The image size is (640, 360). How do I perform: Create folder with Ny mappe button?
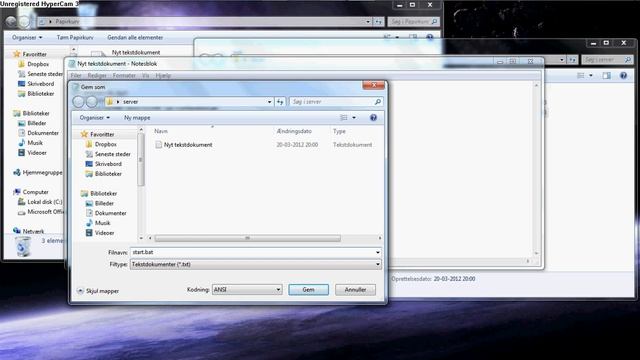click(137, 118)
